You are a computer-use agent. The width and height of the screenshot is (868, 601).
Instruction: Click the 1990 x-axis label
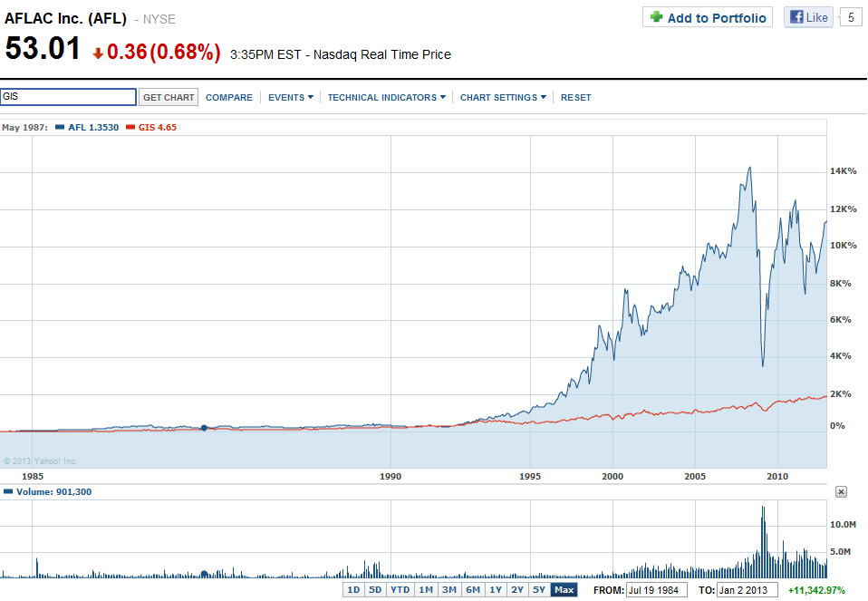(391, 477)
